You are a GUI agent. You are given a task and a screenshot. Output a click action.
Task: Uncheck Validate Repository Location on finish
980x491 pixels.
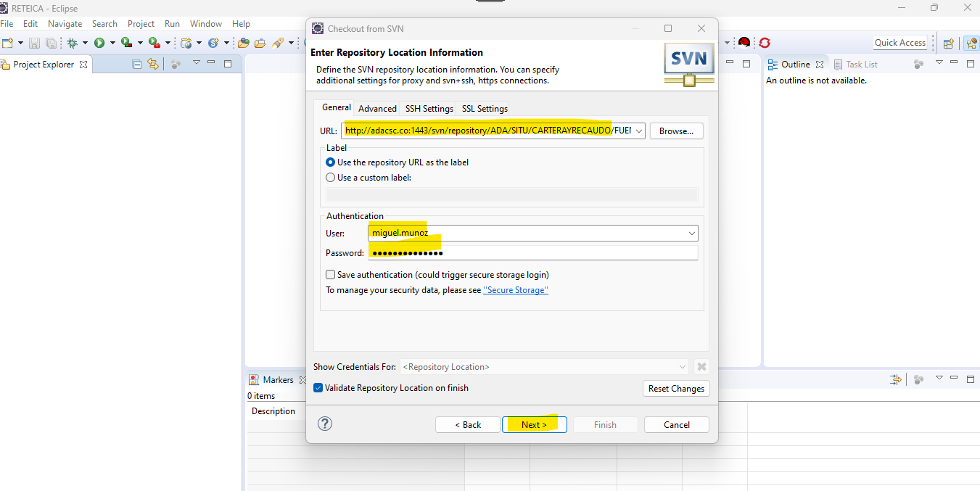[318, 388]
